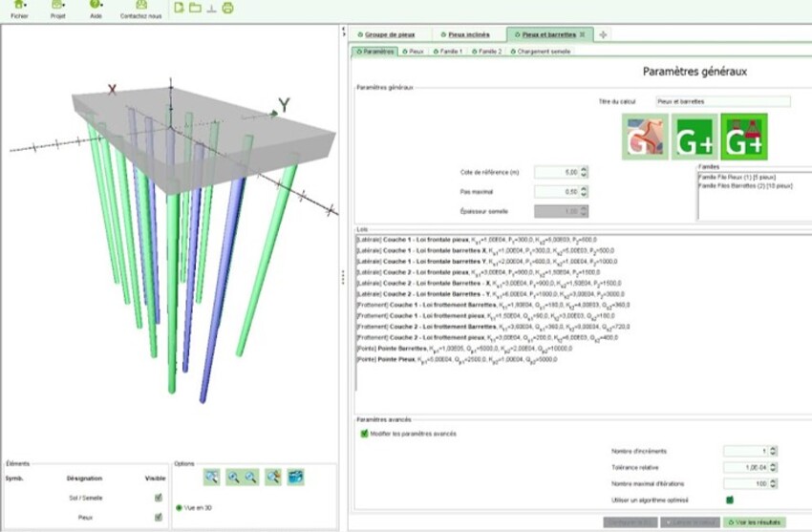Click the 3D view cube icon
Screen dimensions: 812x532
coord(296,475)
